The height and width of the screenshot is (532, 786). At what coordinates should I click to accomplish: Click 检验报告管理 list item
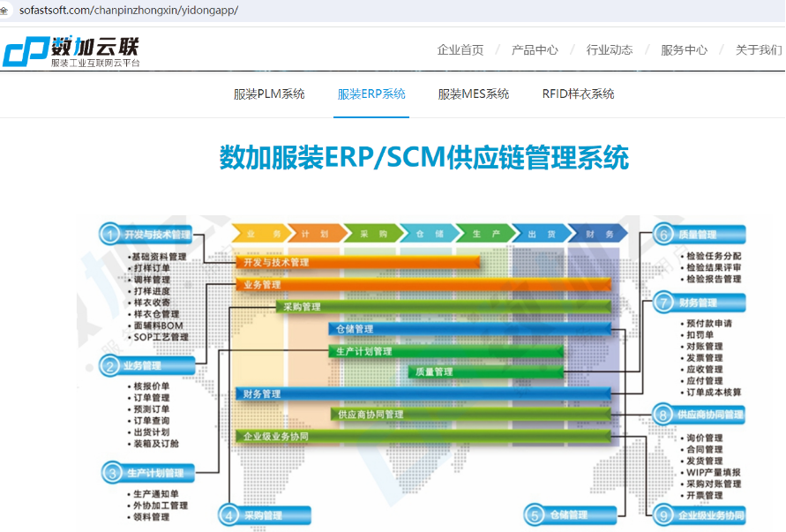712,279
